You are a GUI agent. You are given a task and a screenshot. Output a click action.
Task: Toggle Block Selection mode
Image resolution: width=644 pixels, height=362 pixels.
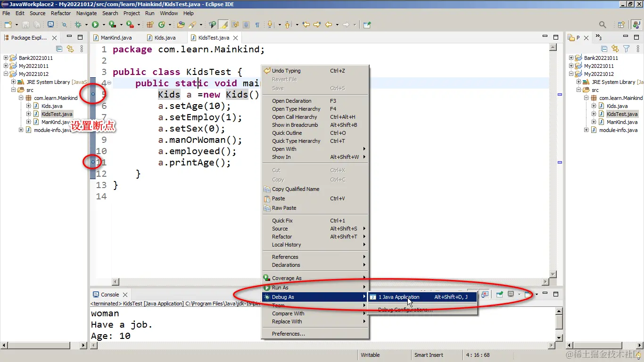click(x=246, y=25)
